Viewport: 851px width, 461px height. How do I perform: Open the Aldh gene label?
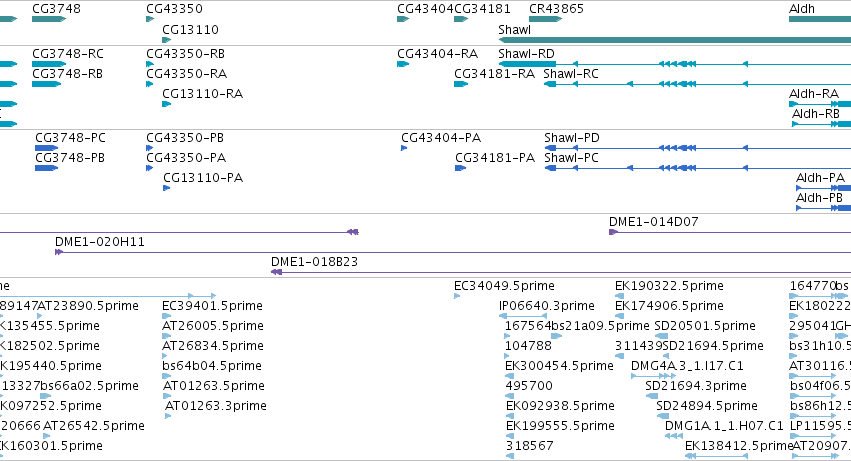pos(802,9)
